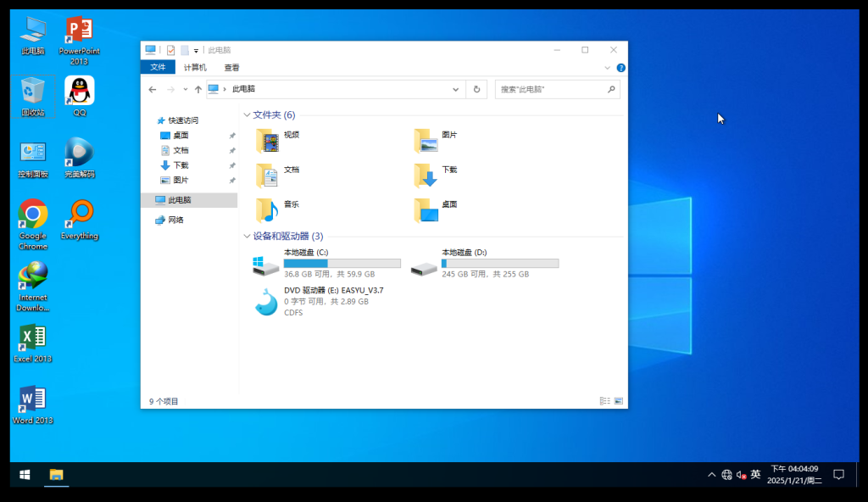868x502 pixels.
Task: Collapse the 设备和驱动器 (3) group section
Action: click(247, 237)
